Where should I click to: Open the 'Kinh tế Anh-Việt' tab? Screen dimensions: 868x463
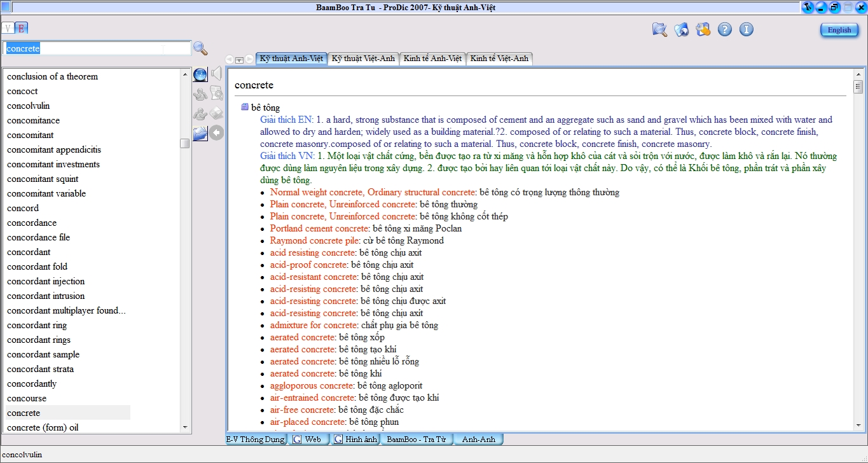point(432,59)
